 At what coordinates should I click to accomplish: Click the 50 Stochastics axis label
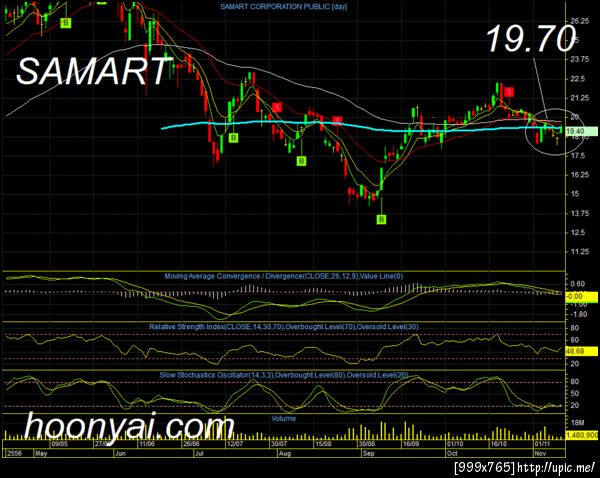click(x=575, y=393)
